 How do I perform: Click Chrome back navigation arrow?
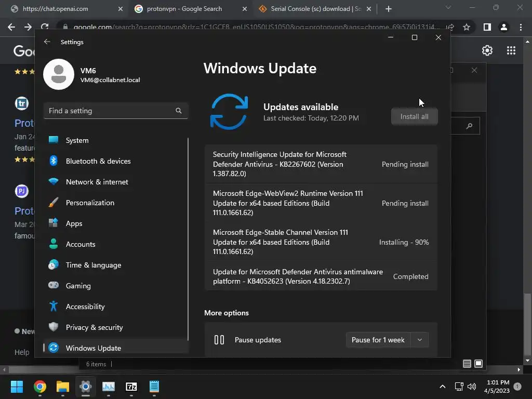tap(11, 27)
